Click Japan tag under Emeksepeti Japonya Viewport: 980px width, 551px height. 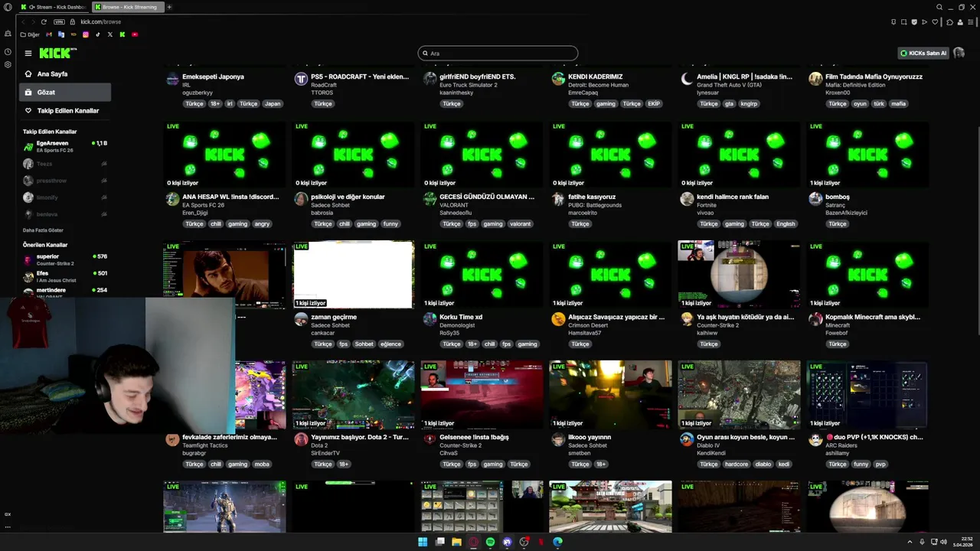coord(273,104)
